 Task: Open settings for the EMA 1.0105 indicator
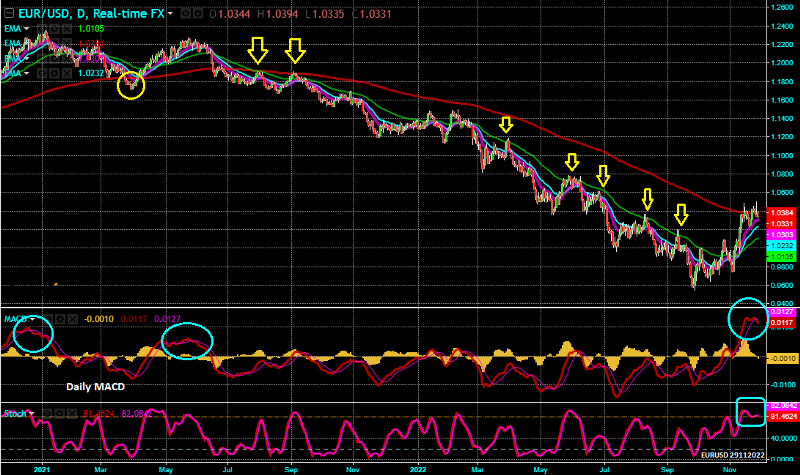point(54,29)
